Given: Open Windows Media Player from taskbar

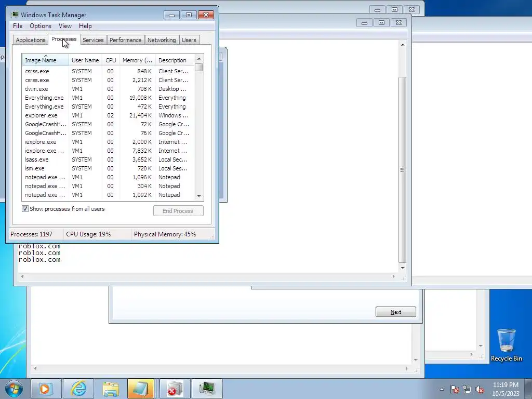Looking at the screenshot, I should coord(46,389).
